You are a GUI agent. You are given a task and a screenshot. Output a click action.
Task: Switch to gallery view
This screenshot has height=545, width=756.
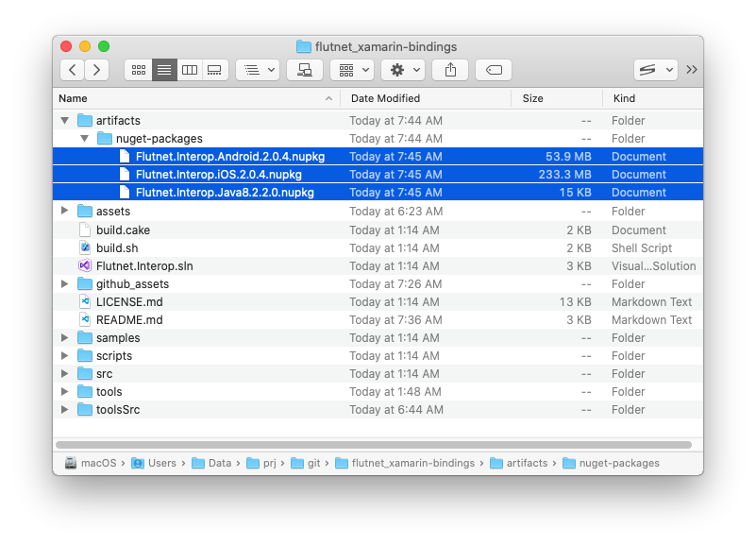pyautogui.click(x=214, y=70)
